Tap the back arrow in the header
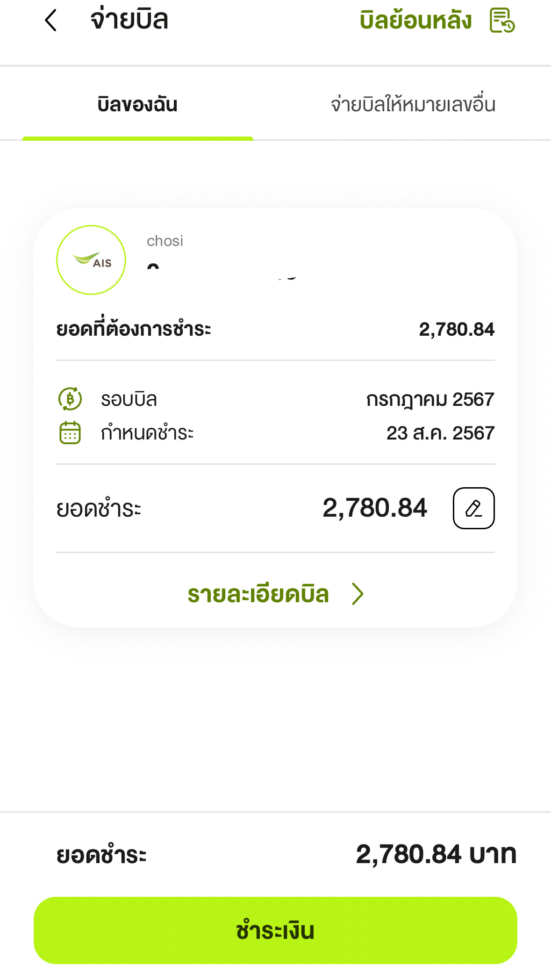 50,21
